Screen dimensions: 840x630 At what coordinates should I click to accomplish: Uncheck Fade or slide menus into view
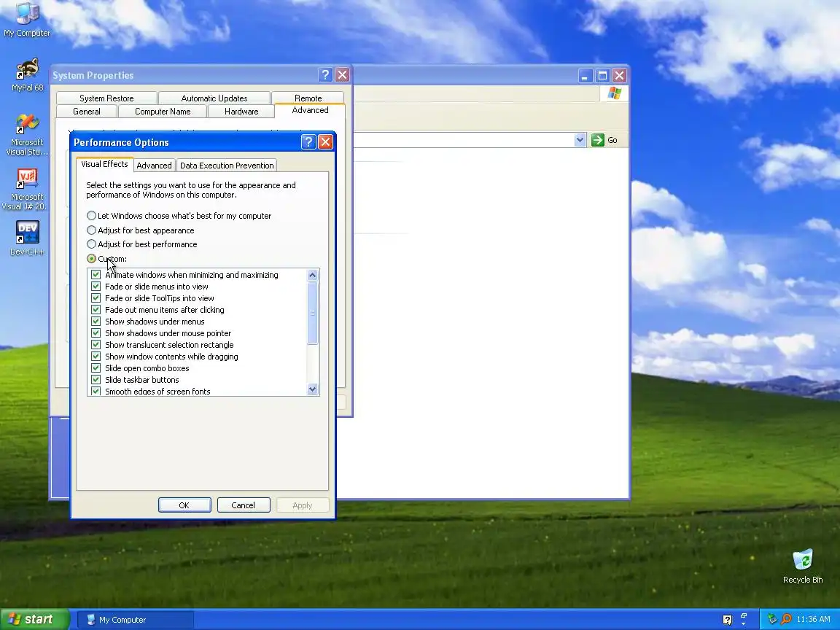pyautogui.click(x=96, y=287)
